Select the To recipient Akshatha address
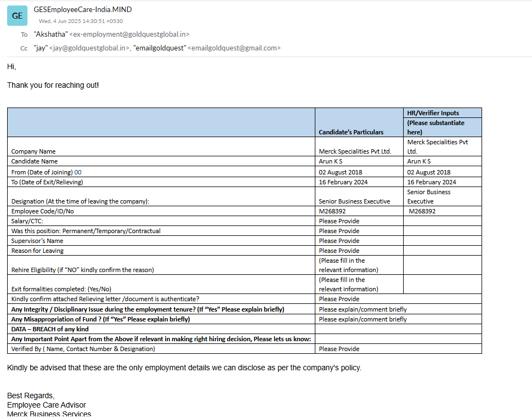 tap(111, 34)
